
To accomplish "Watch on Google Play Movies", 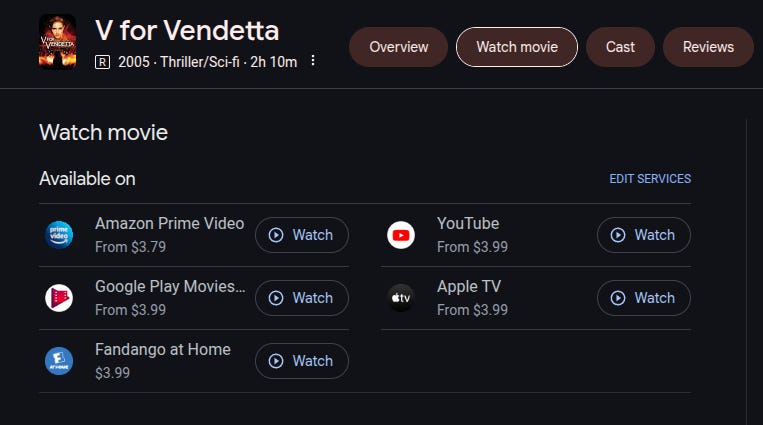I will point(302,298).
